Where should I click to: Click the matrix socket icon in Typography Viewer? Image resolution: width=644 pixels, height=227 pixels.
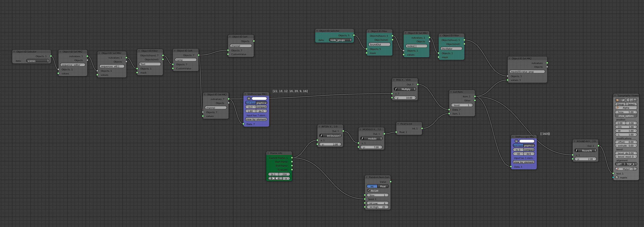click(x=617, y=177)
